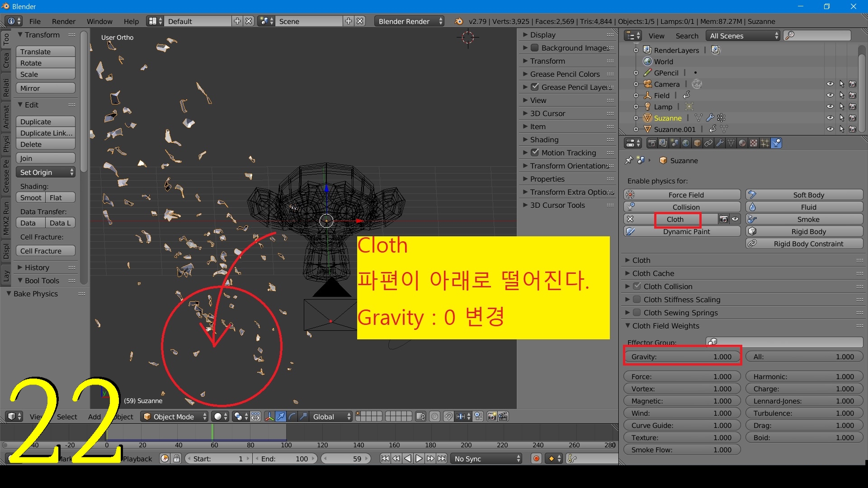Click the snap magnet icon in 3D header
868x488 pixels.
[x=448, y=417]
